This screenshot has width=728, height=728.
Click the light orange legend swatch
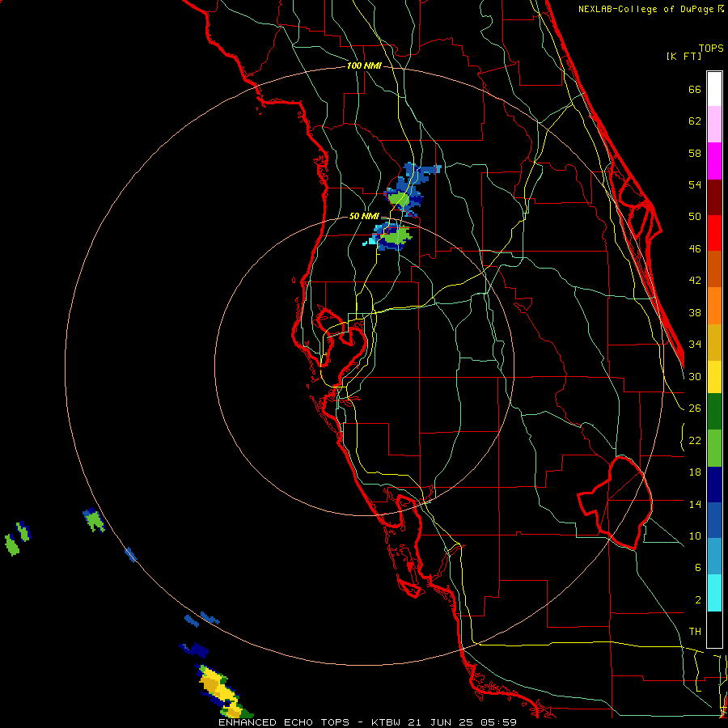[714, 306]
